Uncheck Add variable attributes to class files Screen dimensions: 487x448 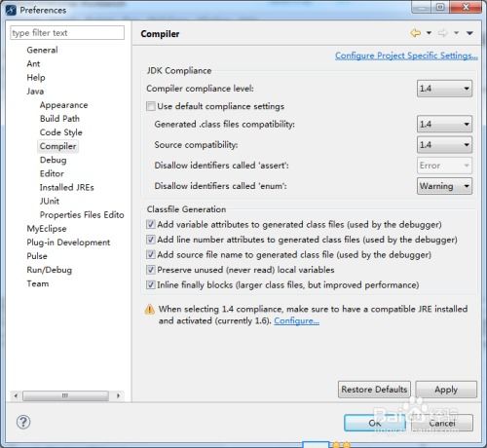[x=151, y=224]
